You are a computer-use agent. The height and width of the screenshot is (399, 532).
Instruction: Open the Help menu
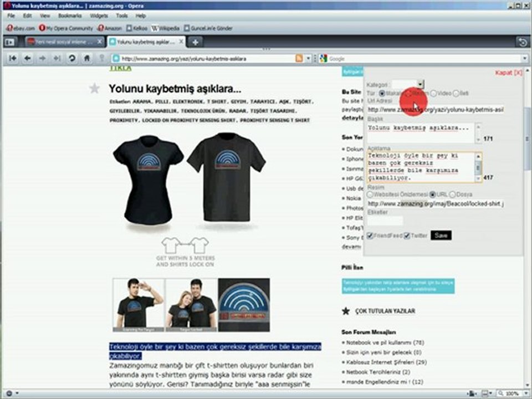tap(140, 16)
